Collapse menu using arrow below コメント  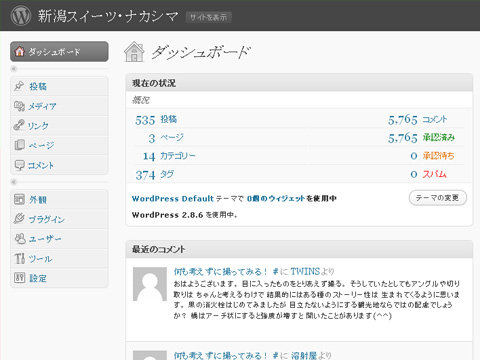pyautogui.click(x=14, y=182)
